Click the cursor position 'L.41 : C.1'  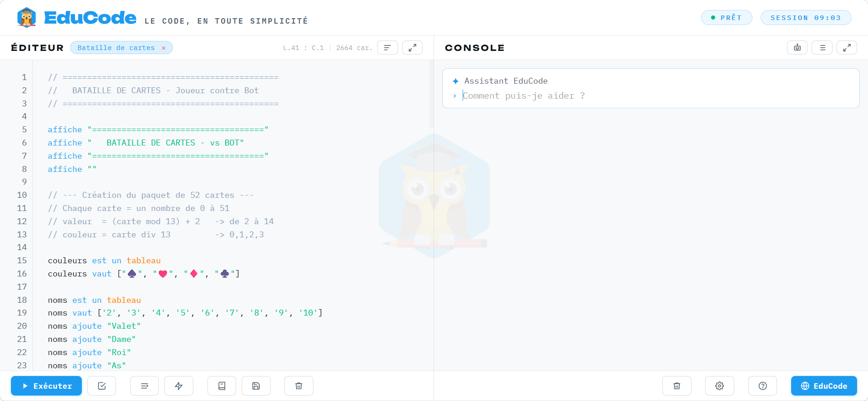click(303, 48)
